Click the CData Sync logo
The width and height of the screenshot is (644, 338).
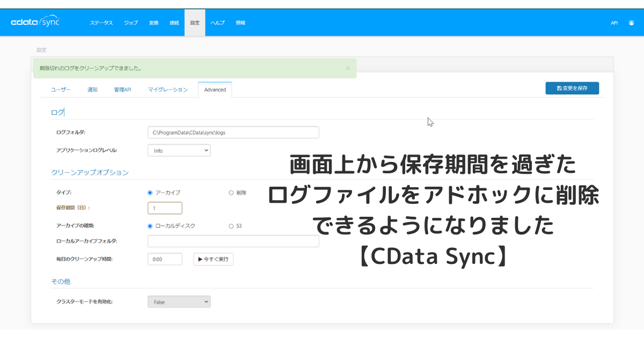coord(35,23)
